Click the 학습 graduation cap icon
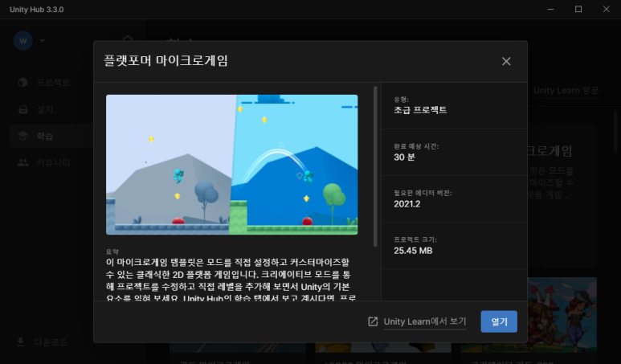 click(23, 136)
